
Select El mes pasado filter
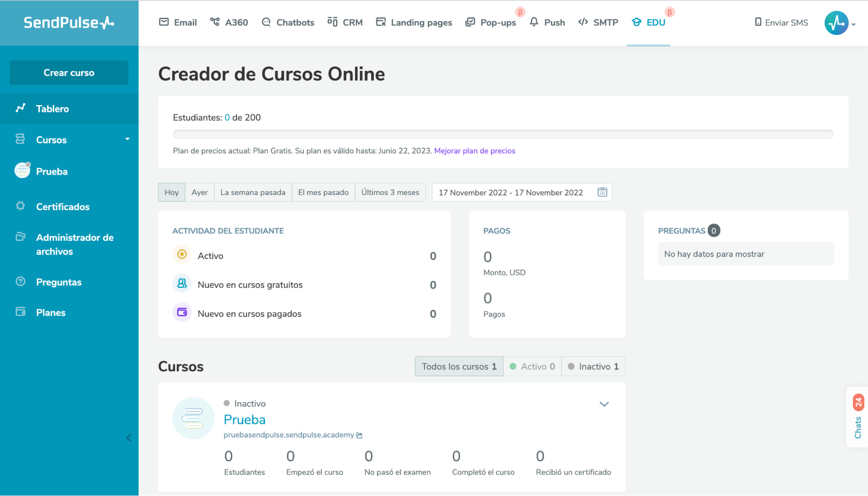[x=323, y=192]
